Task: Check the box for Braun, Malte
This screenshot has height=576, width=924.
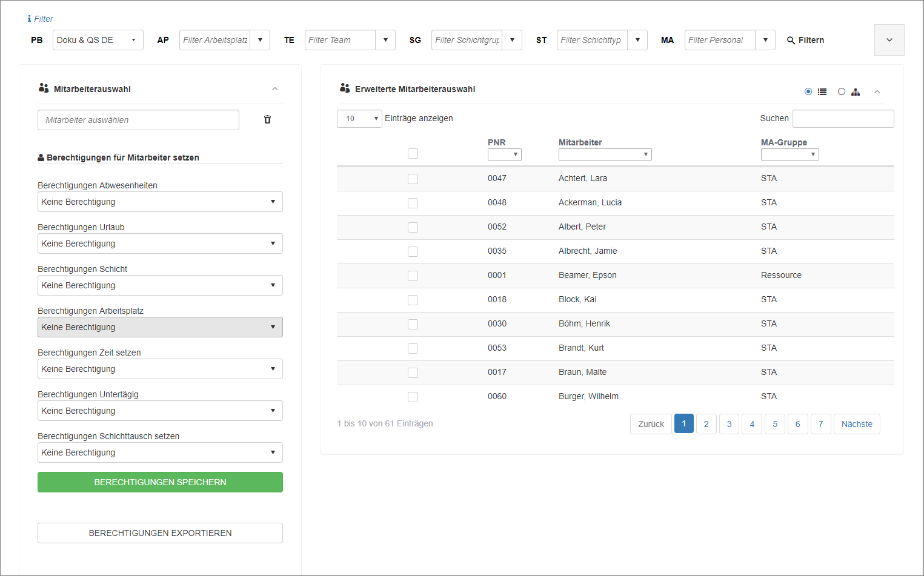Action: tap(413, 372)
